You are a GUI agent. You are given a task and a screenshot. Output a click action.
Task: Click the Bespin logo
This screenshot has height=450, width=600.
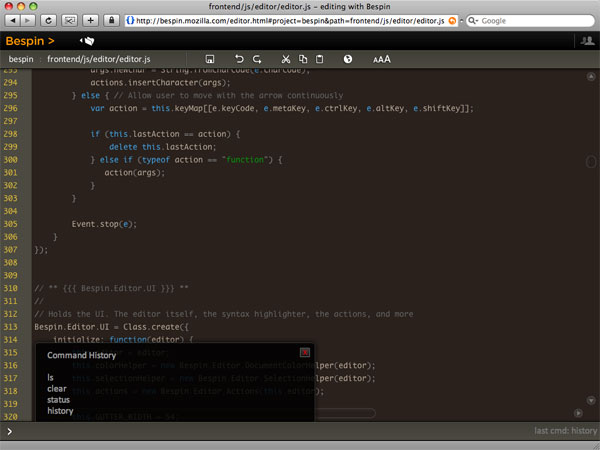coord(30,41)
